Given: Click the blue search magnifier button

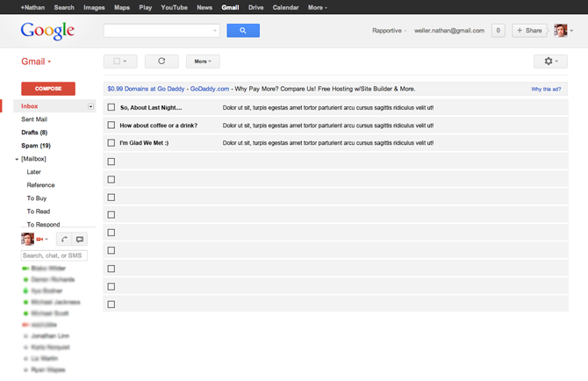Looking at the screenshot, I should [x=243, y=31].
